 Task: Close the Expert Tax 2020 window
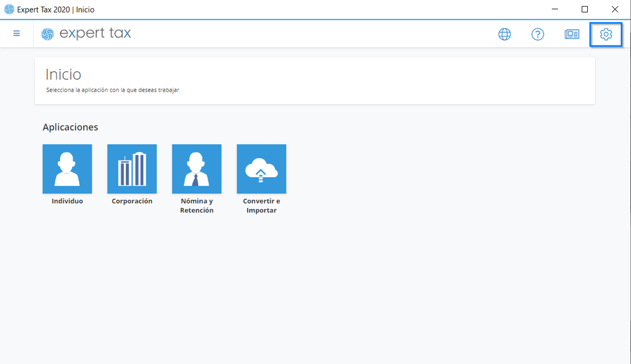pyautogui.click(x=615, y=9)
